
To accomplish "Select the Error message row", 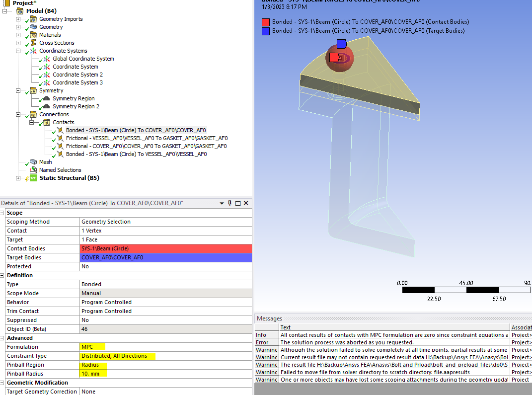I will coord(393,342).
